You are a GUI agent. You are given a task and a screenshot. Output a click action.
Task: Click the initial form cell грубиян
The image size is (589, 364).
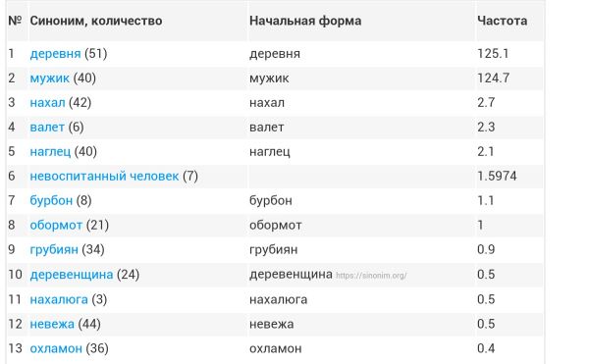pos(274,250)
